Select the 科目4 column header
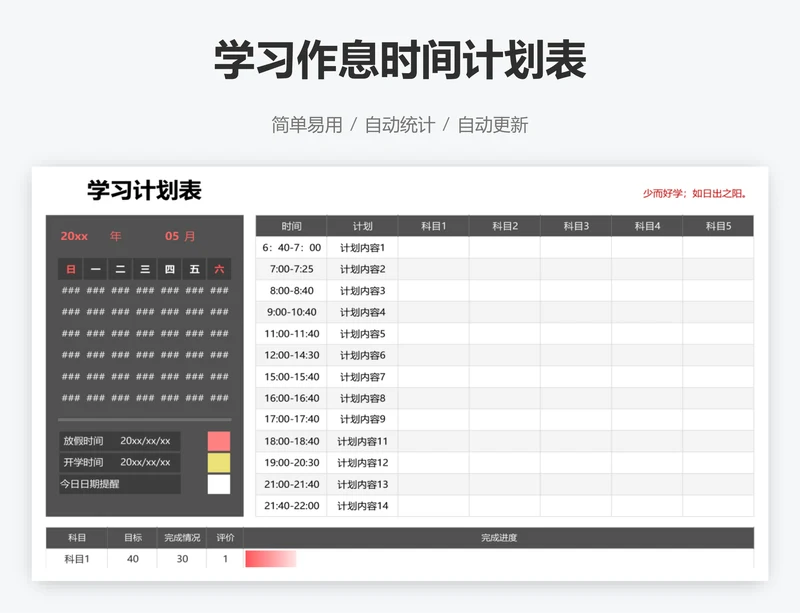This screenshot has height=613, width=800. click(647, 226)
